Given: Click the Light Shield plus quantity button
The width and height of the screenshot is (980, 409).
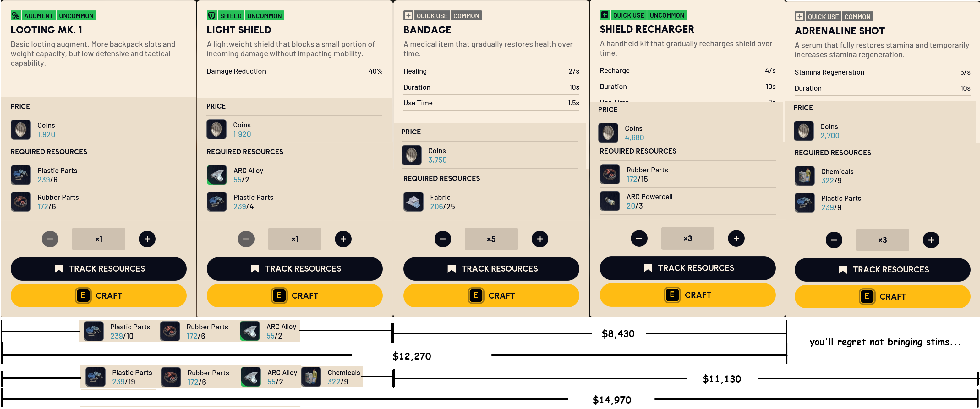Looking at the screenshot, I should 343,239.
